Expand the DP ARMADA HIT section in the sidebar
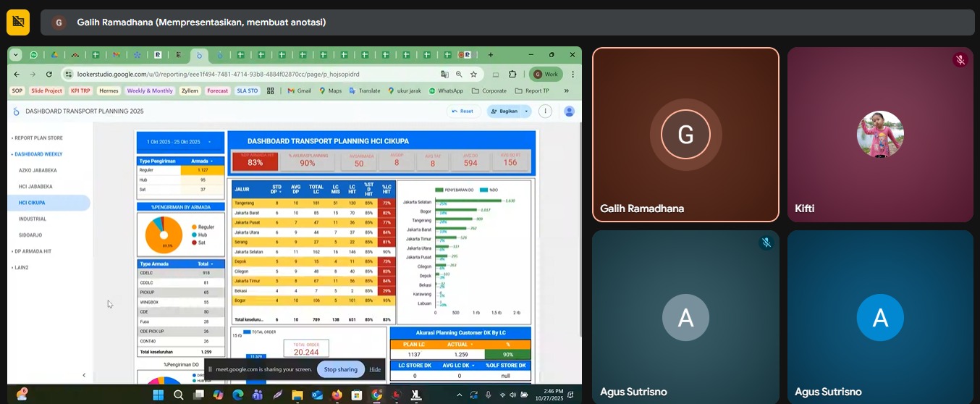Viewport: 980px width, 404px height. click(x=33, y=251)
